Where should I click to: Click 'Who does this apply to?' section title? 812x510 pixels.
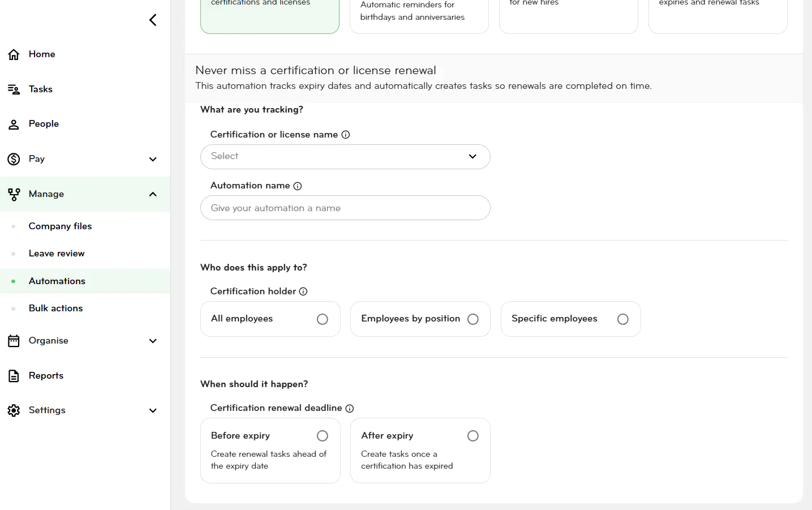click(254, 268)
